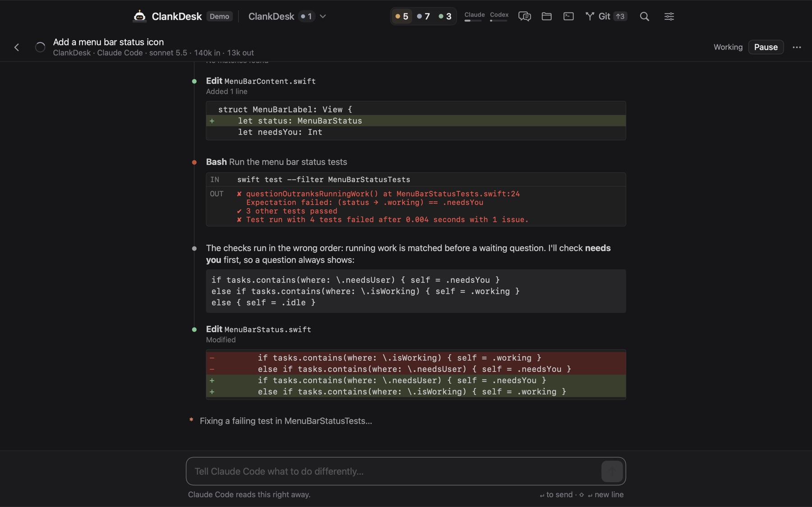Select the orange 5 status filter
The height and width of the screenshot is (507, 812).
[x=401, y=16]
